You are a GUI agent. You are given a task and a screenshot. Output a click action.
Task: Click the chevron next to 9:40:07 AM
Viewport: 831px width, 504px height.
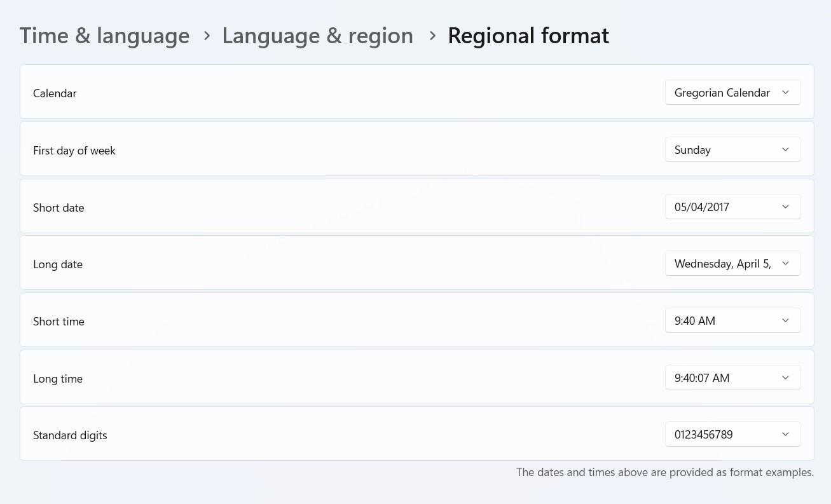(x=785, y=378)
